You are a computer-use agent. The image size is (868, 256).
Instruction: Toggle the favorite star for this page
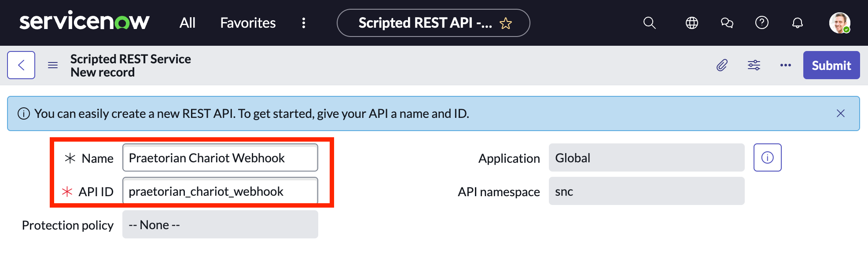[x=506, y=23]
